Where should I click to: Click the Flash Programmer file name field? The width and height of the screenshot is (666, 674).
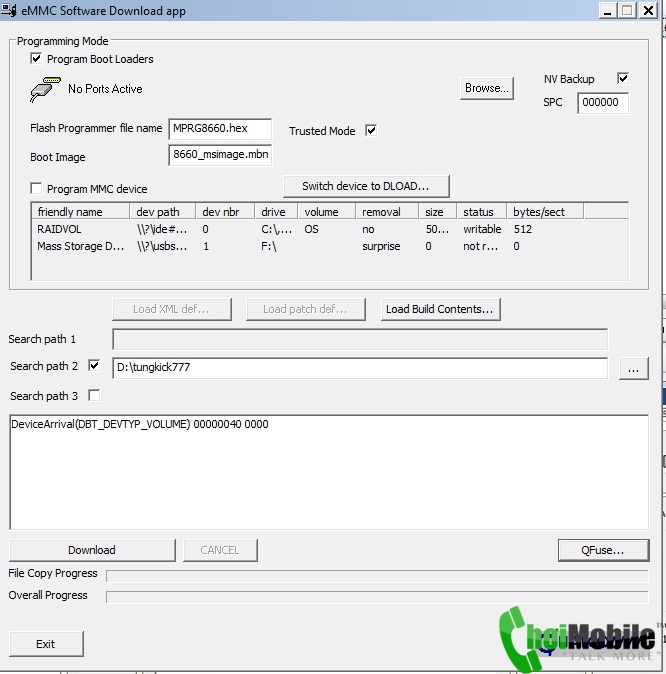tap(220, 129)
